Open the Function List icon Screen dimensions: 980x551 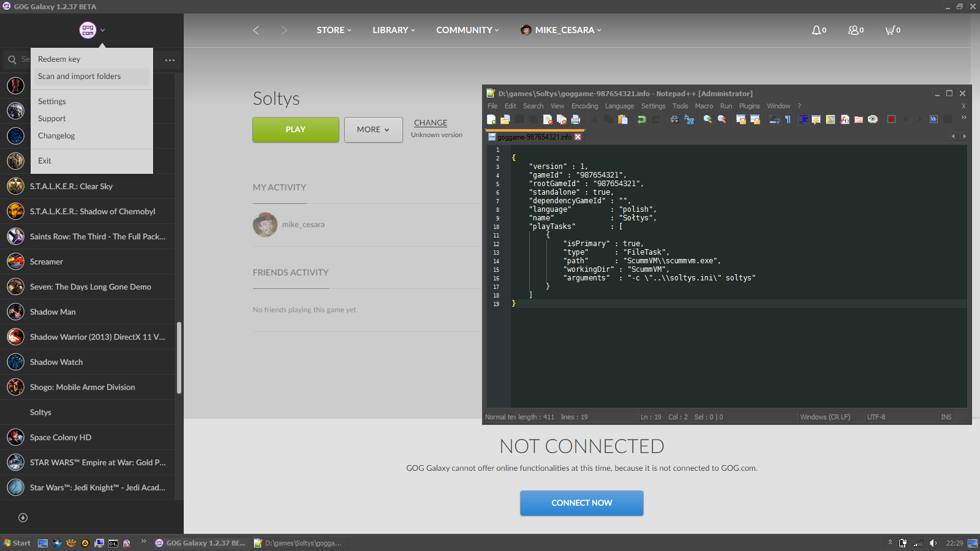845,119
